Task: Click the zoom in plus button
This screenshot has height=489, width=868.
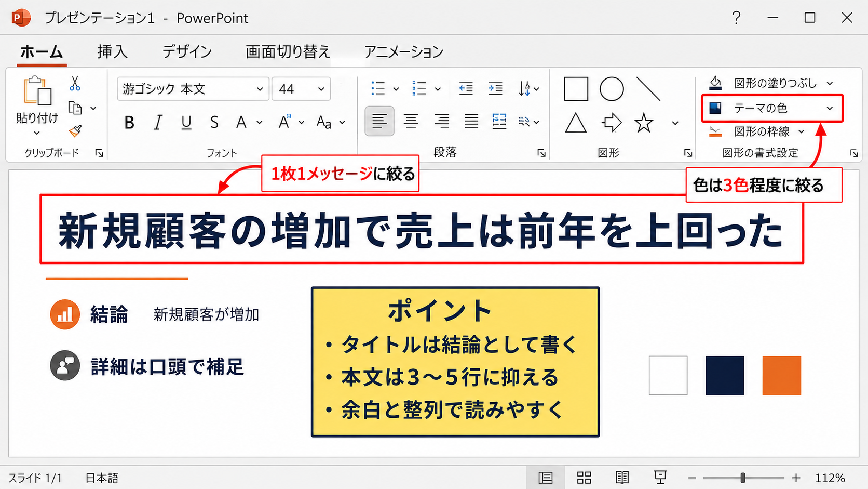Action: [x=796, y=478]
